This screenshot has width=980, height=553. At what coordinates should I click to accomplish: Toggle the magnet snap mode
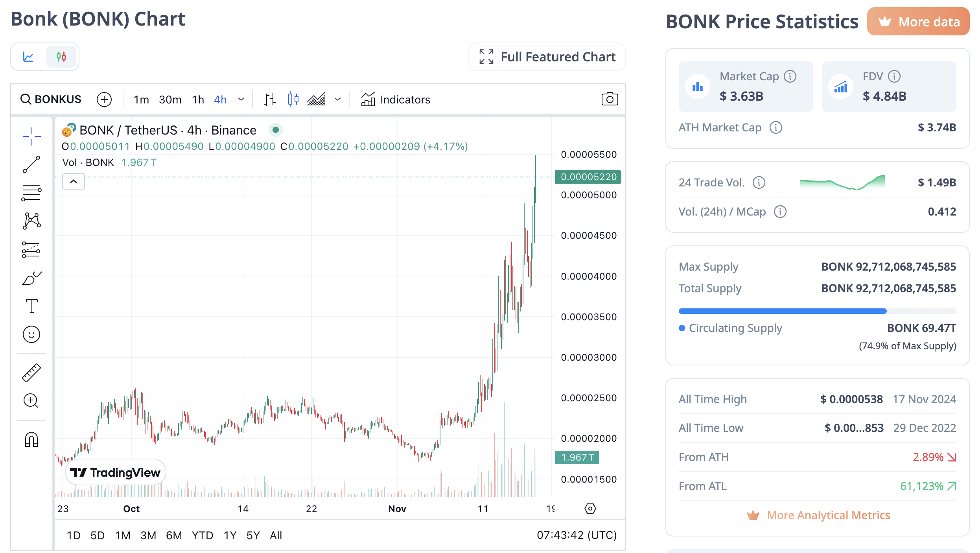[x=31, y=439]
